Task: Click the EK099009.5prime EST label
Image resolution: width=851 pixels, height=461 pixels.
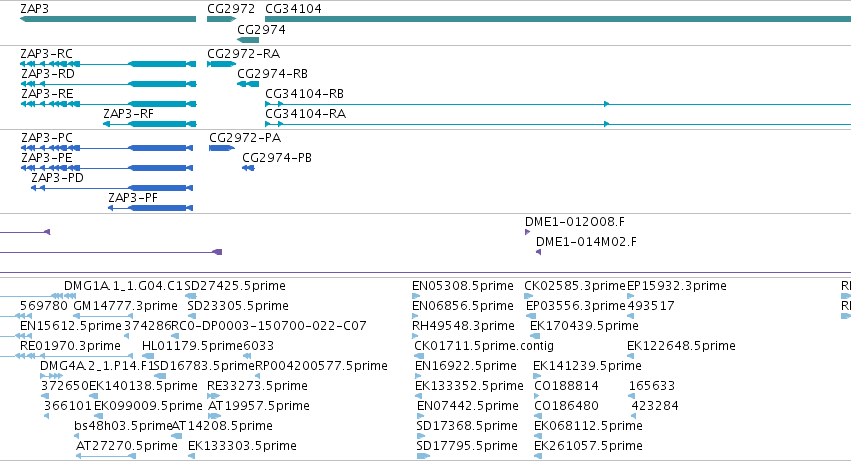Action: 148,407
